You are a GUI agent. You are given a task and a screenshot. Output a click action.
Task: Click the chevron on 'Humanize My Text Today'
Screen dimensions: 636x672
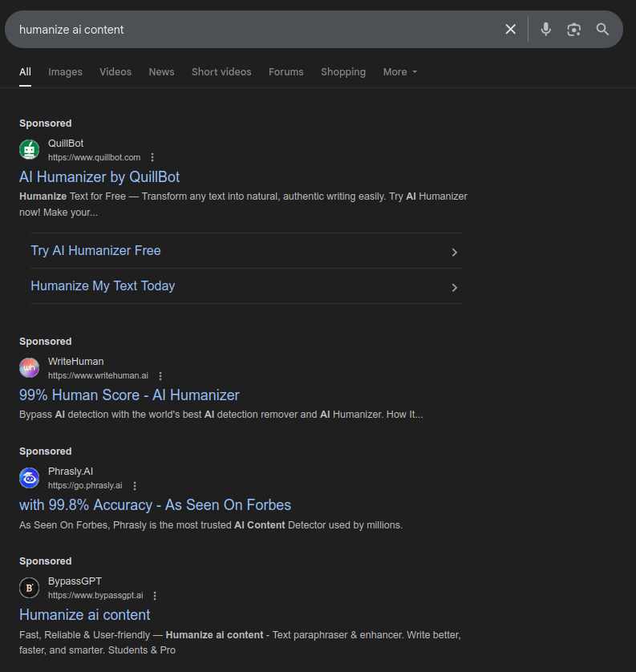454,288
